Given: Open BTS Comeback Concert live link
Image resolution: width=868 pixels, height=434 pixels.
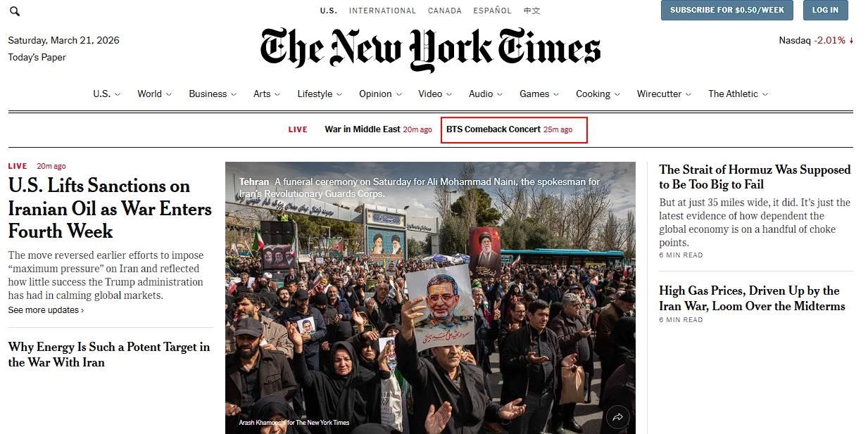Looking at the screenshot, I should point(510,129).
